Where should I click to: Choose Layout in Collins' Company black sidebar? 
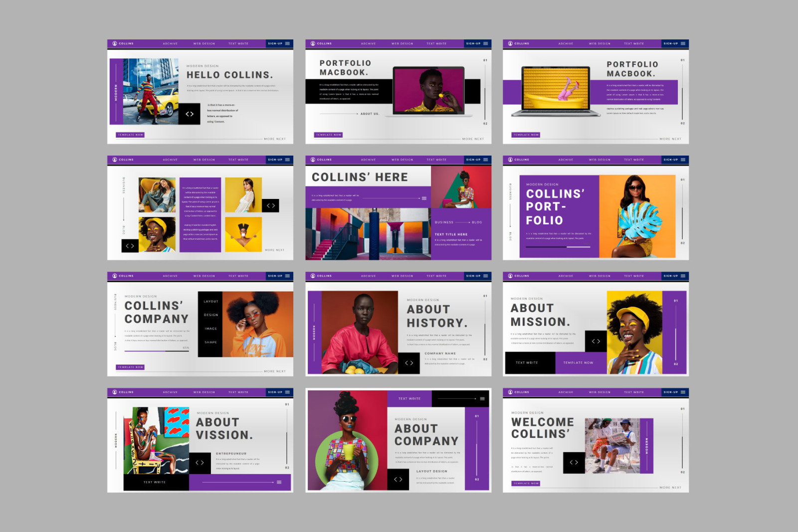pyautogui.click(x=210, y=302)
